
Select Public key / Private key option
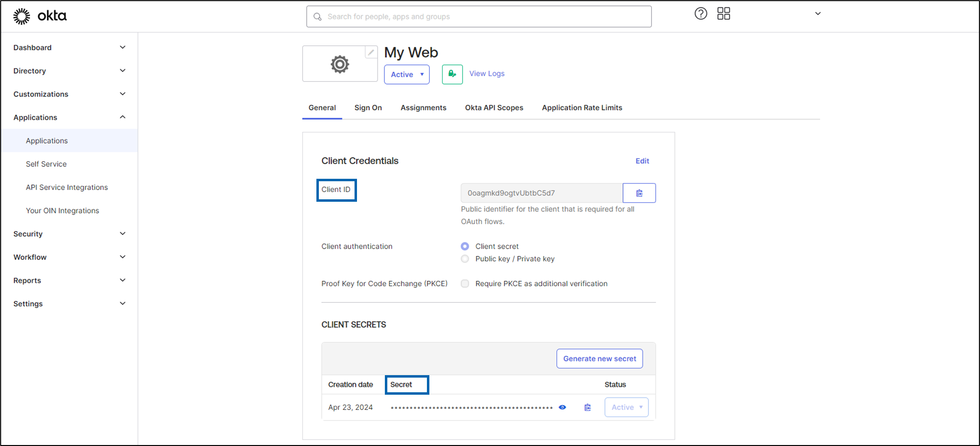465,259
